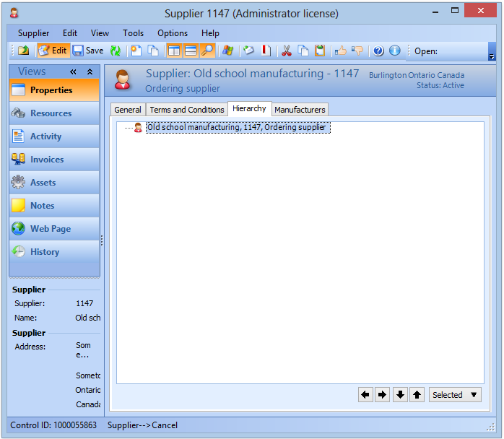Open the History view
504x439 pixels.
pos(54,252)
